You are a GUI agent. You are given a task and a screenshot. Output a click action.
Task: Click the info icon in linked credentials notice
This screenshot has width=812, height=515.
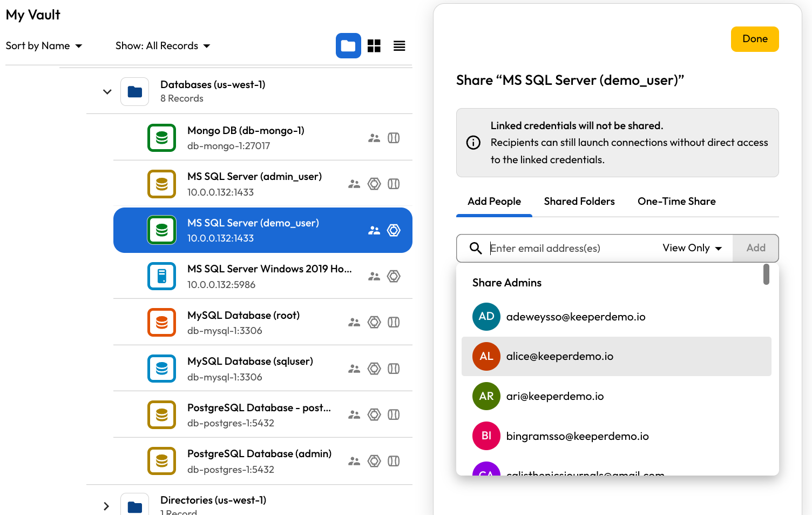(x=473, y=143)
